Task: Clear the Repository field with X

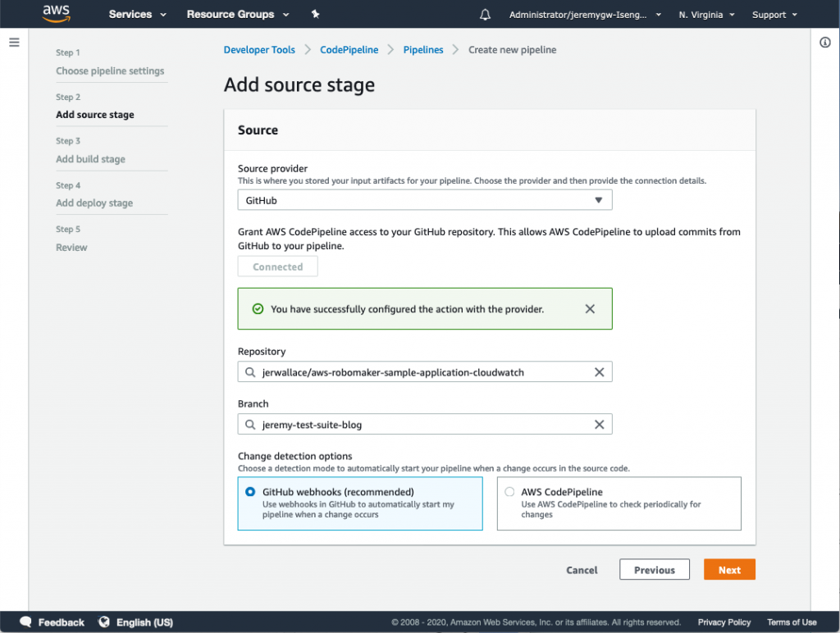Action: (600, 372)
